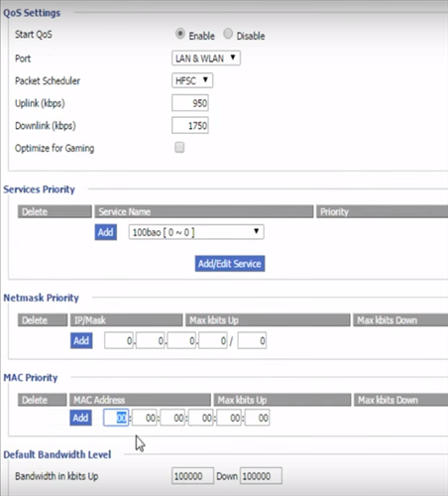Open the Port LAN & WLAN dropdown

[x=206, y=59]
